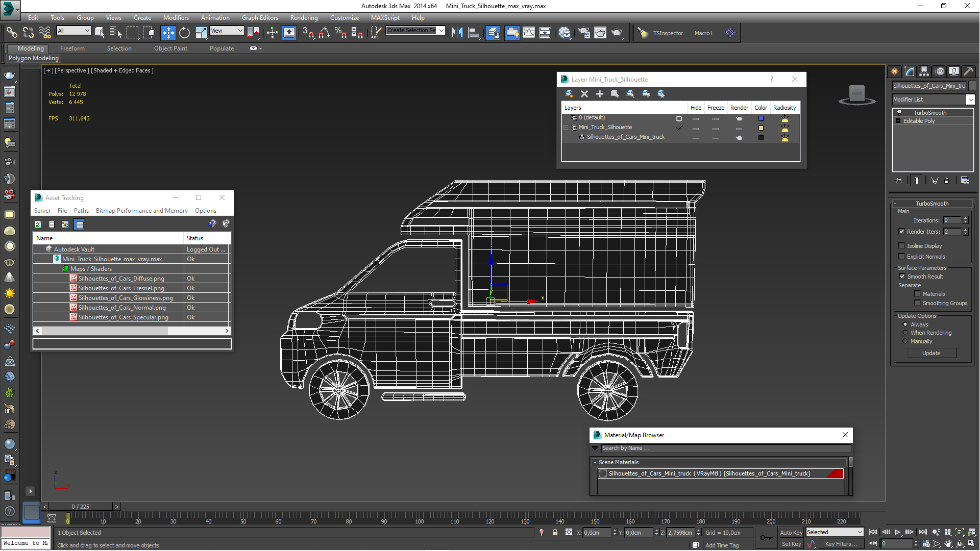Switch to the Freeform ribbon tab
Image resolution: width=980 pixels, height=551 pixels.
coord(72,48)
